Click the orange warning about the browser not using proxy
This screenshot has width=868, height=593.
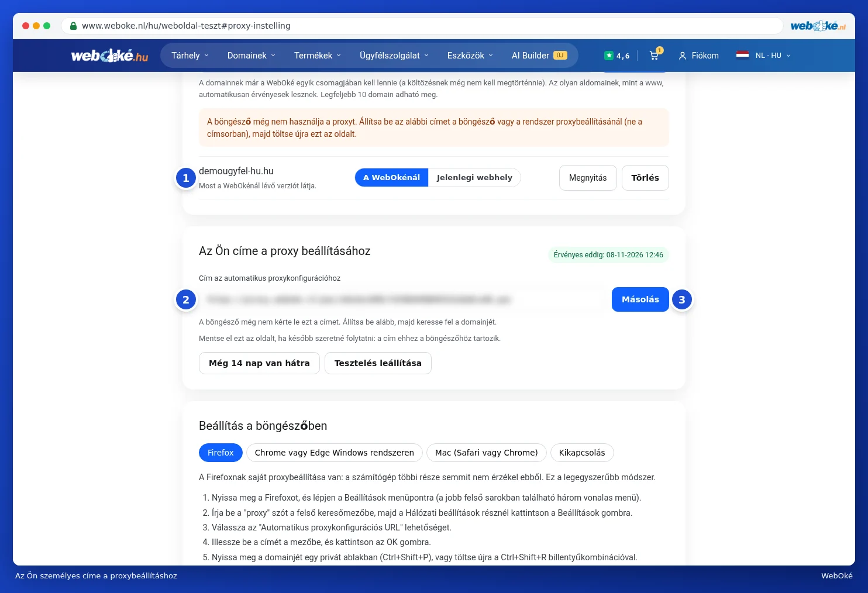pyautogui.click(x=434, y=127)
